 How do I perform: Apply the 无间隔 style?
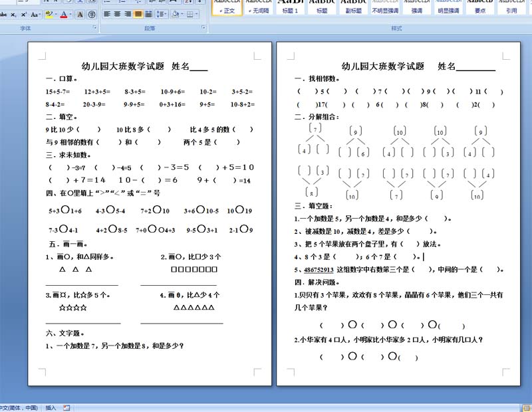259,7
